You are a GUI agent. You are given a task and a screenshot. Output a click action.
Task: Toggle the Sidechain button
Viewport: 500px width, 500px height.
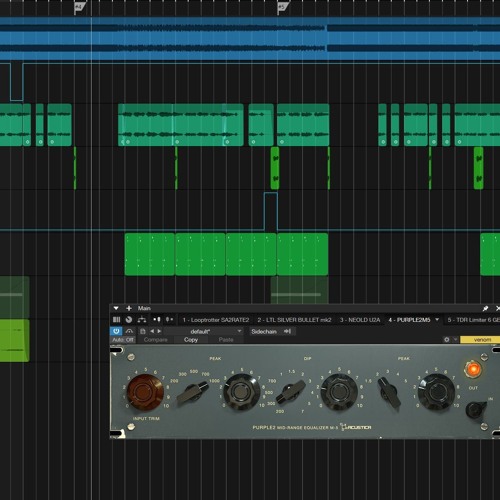click(x=264, y=331)
